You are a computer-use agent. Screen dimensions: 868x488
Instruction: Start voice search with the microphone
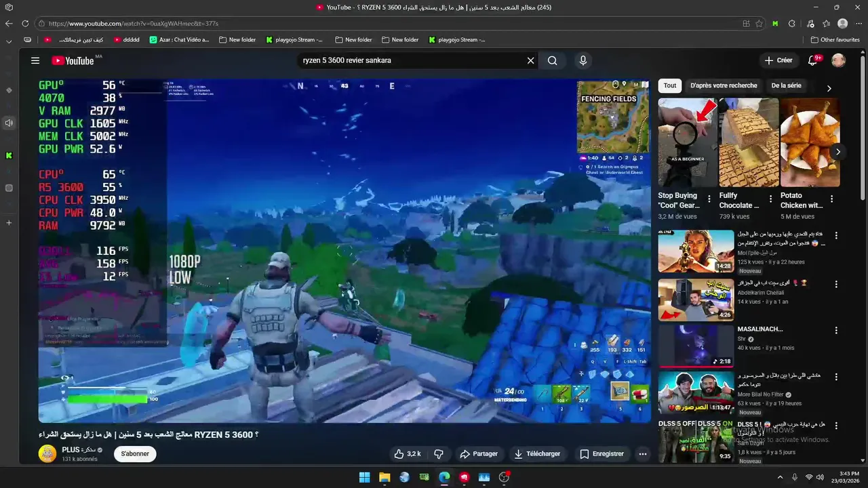coord(583,60)
